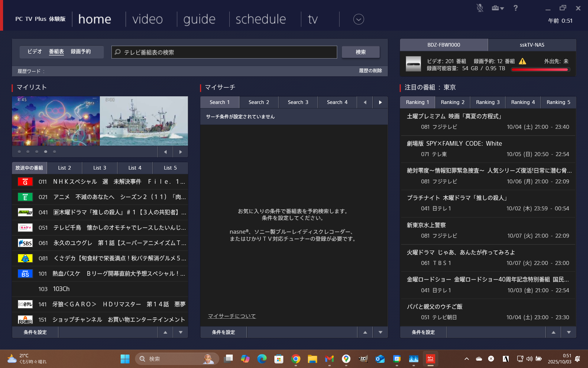Show previous My Search tabs
The height and width of the screenshot is (368, 588).
point(365,102)
